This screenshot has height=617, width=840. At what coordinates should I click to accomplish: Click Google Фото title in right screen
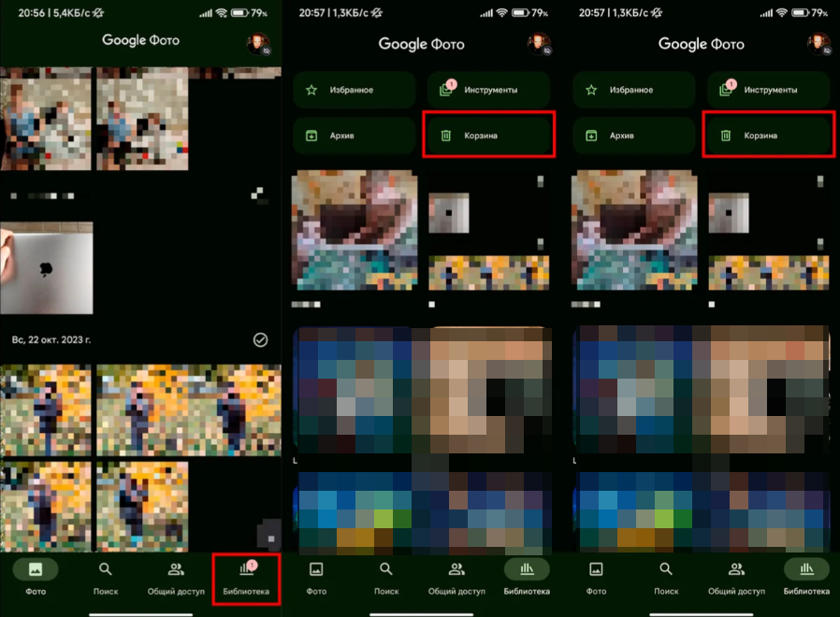pyautogui.click(x=701, y=44)
